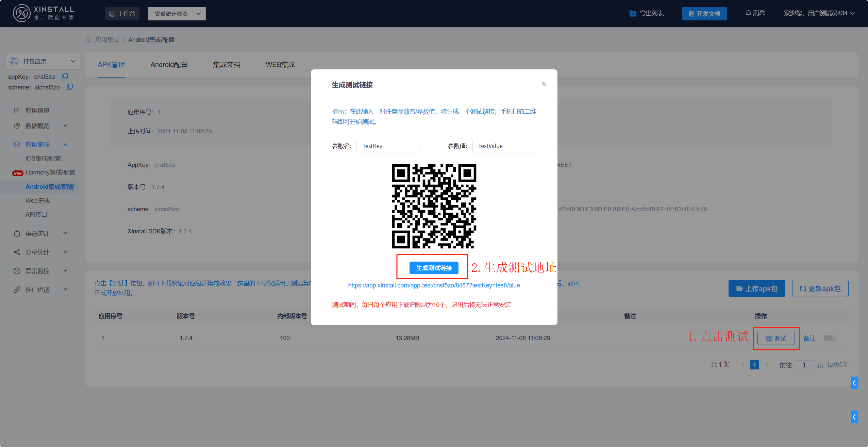Open notifications via the bell icon
Screen dimensions: 868x447
[x=748, y=13]
